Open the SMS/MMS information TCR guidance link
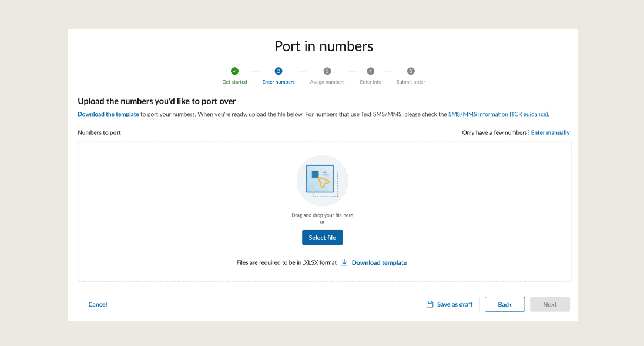 click(x=498, y=114)
